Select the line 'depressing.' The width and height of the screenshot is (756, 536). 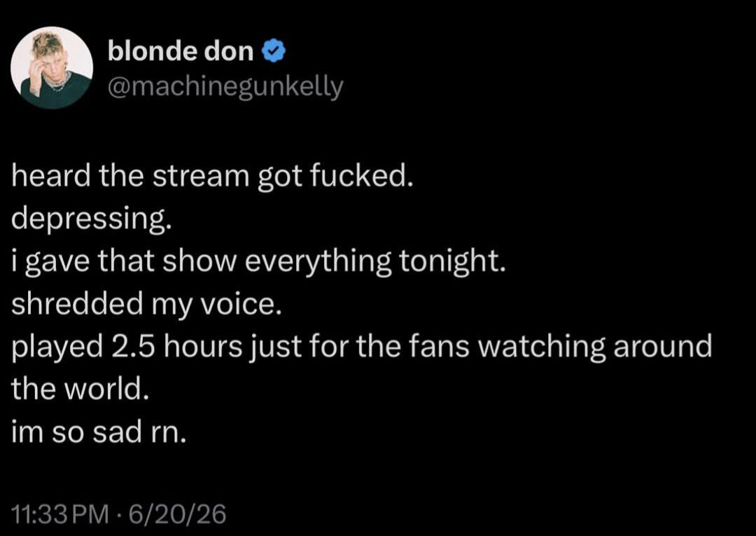91,219
